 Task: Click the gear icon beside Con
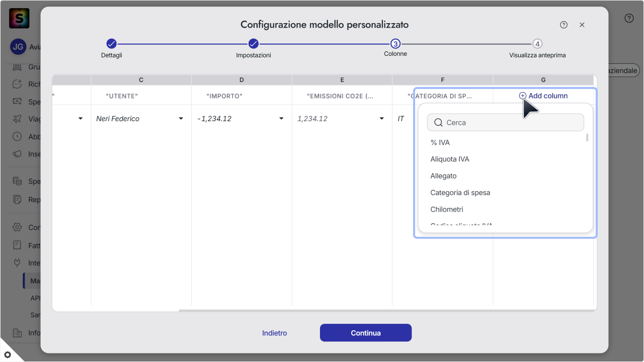coord(17,227)
